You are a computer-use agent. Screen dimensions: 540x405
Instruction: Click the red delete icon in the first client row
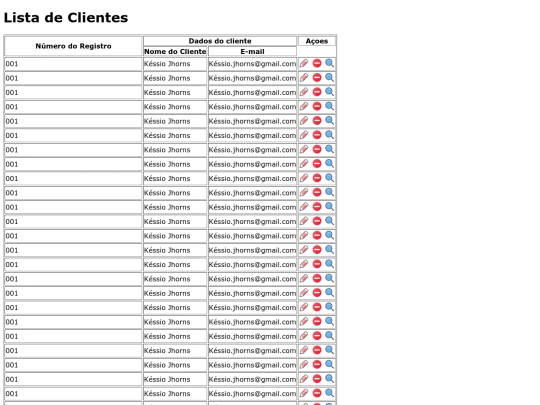point(317,63)
